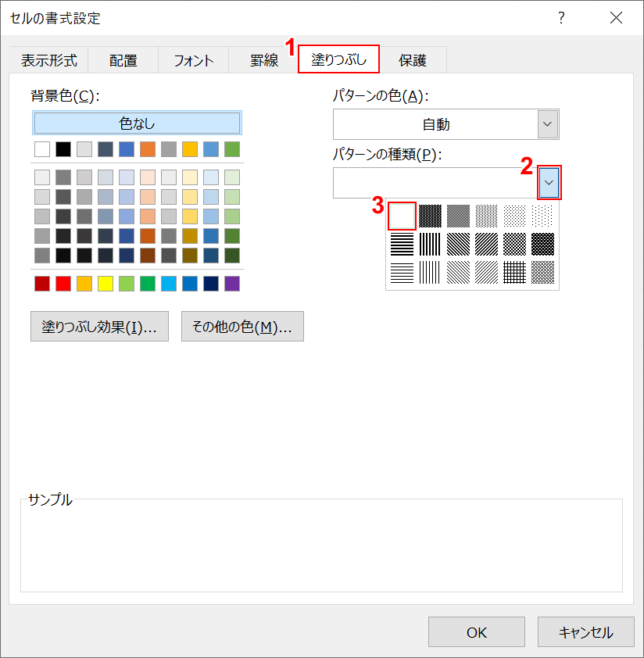This screenshot has height=658, width=644.
Task: Click the サンプル preview area
Action: coord(321,545)
